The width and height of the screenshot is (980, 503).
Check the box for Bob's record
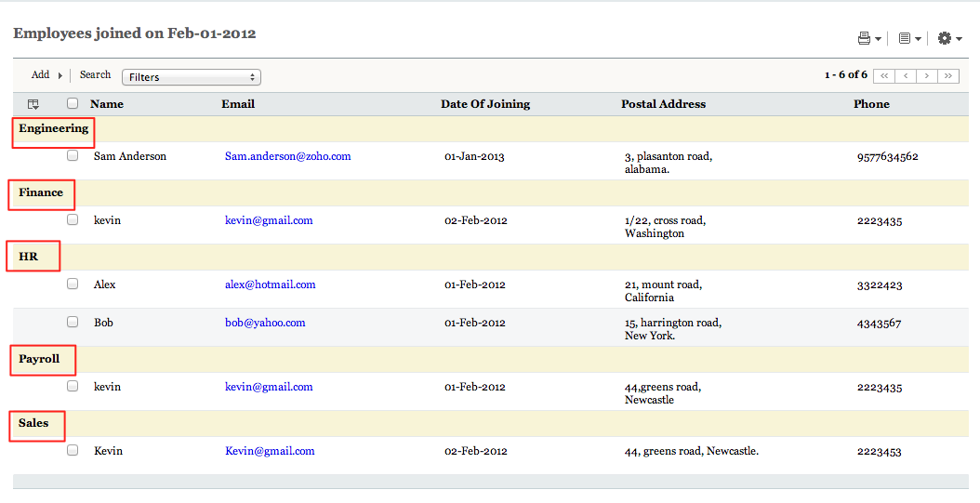(73, 322)
